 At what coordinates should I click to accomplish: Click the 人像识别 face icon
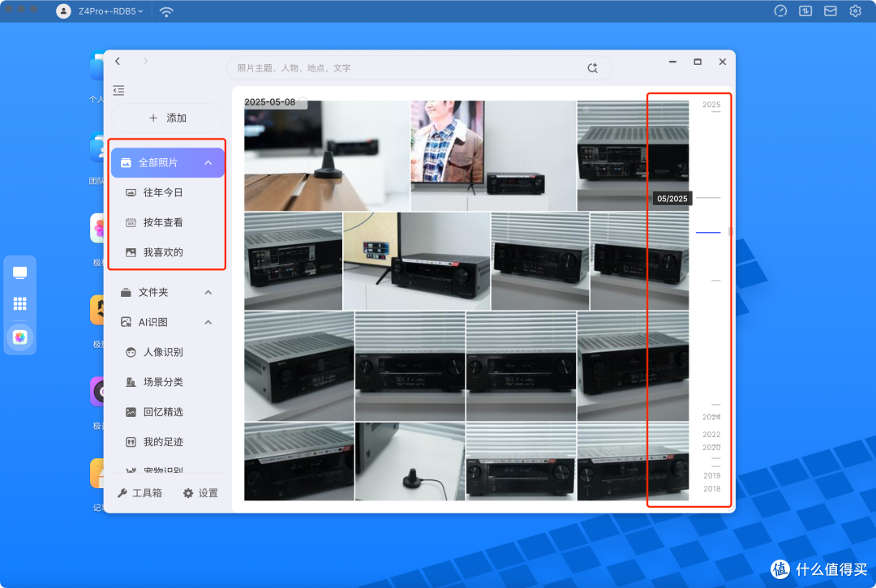pyautogui.click(x=131, y=352)
